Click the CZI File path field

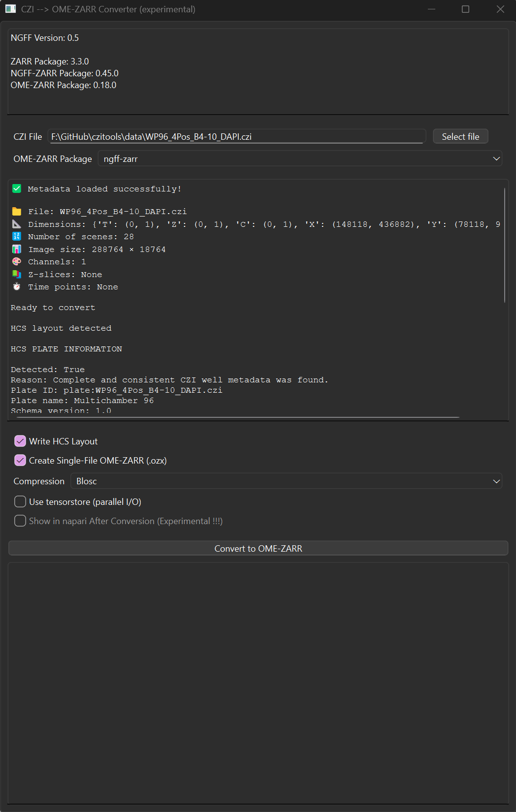[237, 136]
